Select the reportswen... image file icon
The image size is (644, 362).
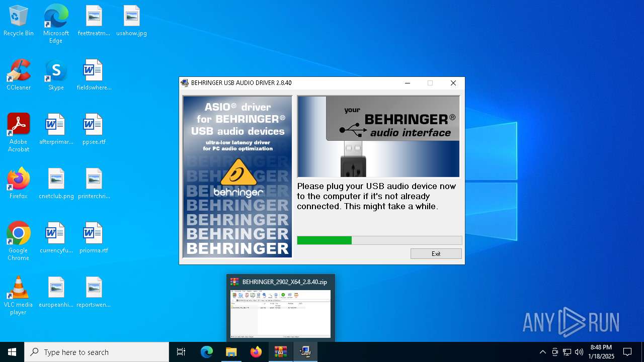[94, 293]
